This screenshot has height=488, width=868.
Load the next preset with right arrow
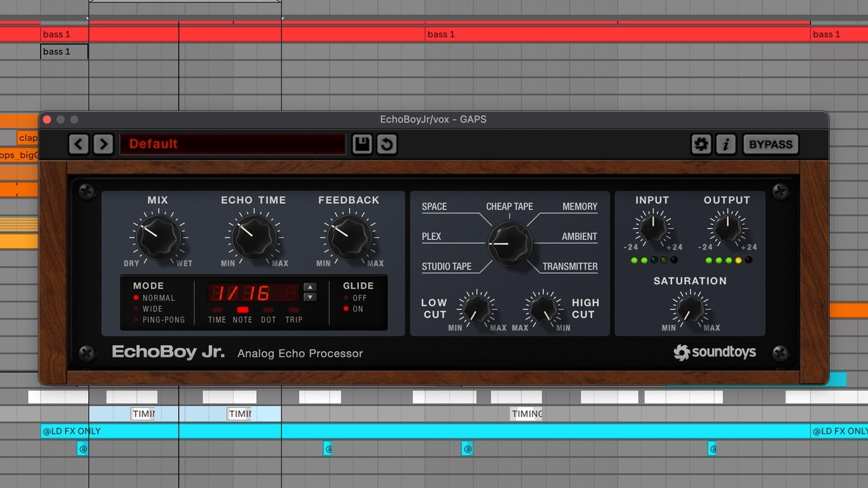[103, 144]
